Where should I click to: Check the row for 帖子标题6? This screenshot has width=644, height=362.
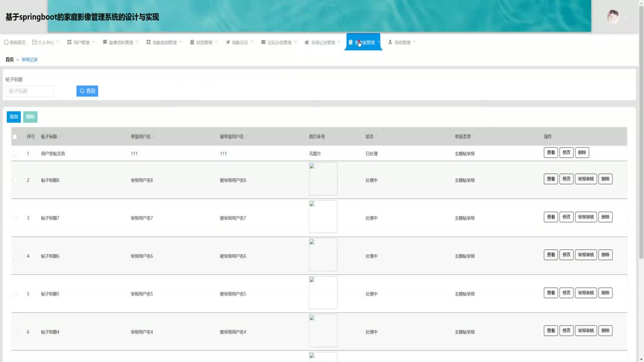click(x=15, y=256)
